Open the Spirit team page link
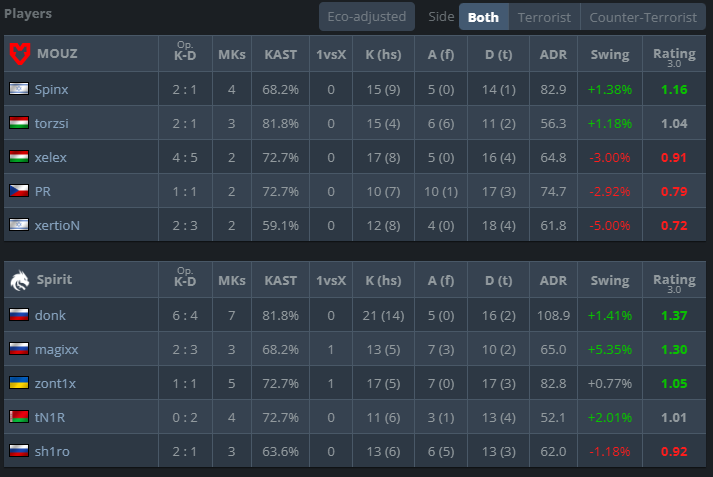Screen dimensions: 713x477 pyautogui.click(x=54, y=279)
